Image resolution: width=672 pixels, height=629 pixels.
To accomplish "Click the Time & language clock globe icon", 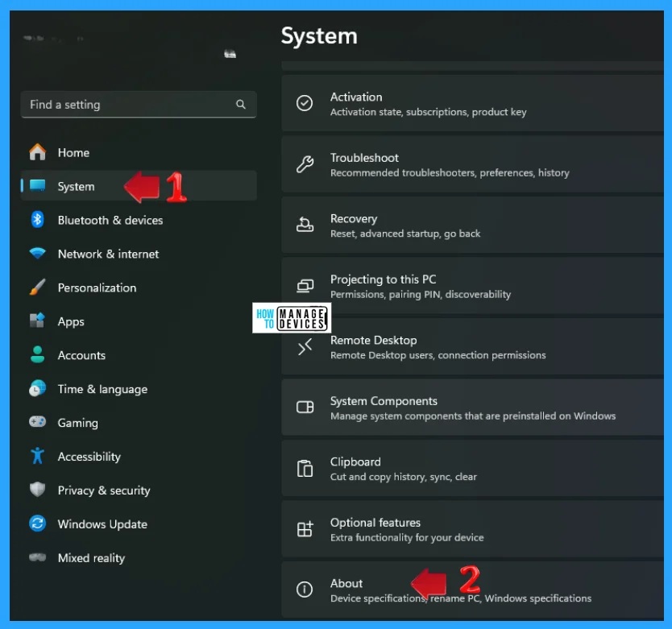I will click(x=37, y=388).
